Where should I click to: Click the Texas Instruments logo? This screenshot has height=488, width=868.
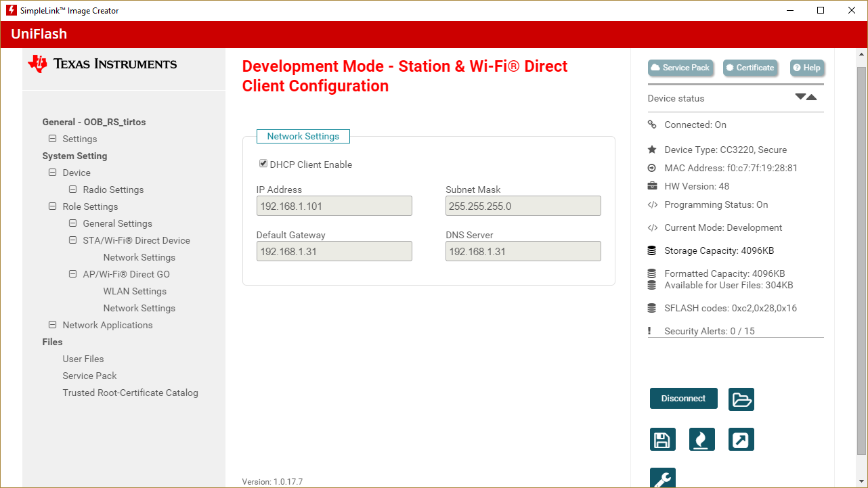(x=102, y=64)
